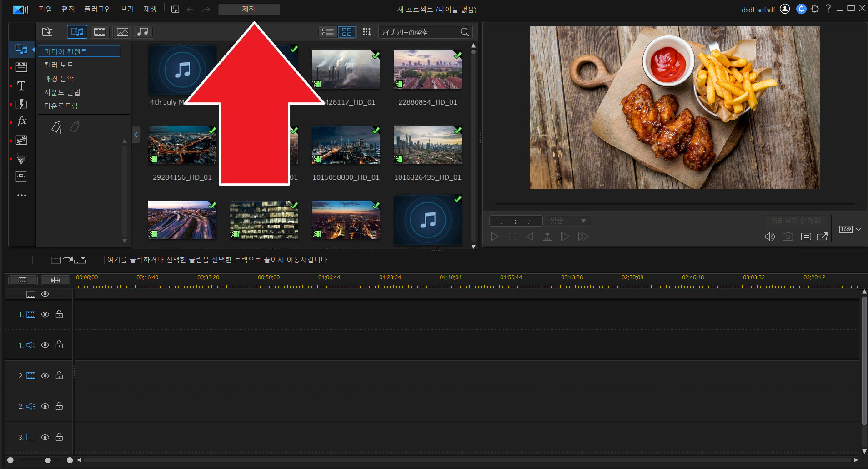Lock video track 2
Screen dimensions: 868x469
(x=59, y=375)
